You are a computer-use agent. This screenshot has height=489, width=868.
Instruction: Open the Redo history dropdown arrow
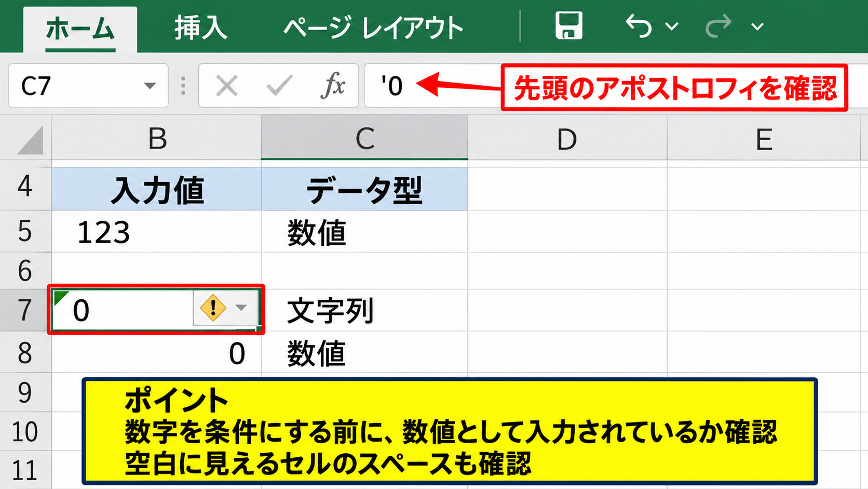pos(757,27)
